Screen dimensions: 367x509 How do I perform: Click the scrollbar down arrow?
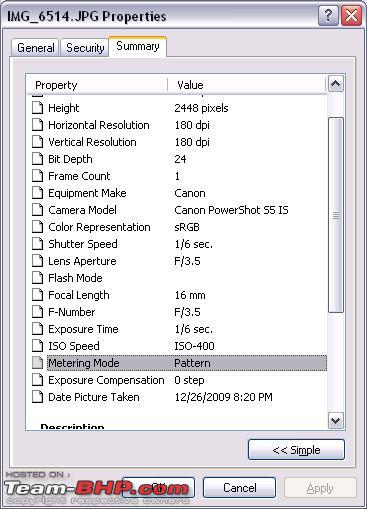coord(335,421)
